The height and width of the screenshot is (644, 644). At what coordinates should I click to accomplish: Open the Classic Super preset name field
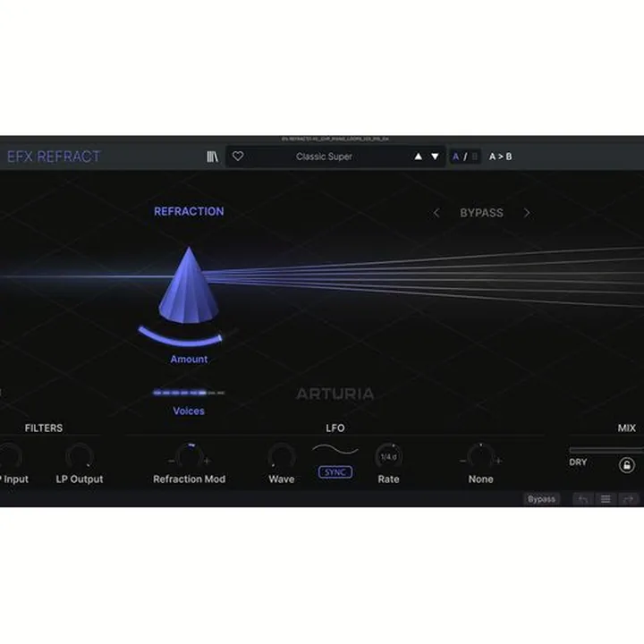tap(324, 157)
